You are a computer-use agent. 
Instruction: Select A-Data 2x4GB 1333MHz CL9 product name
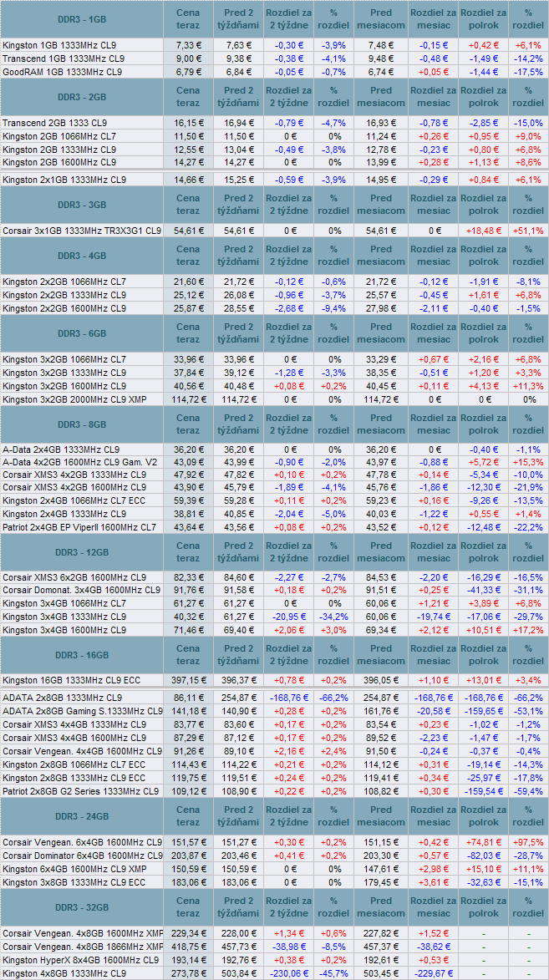pos(61,450)
